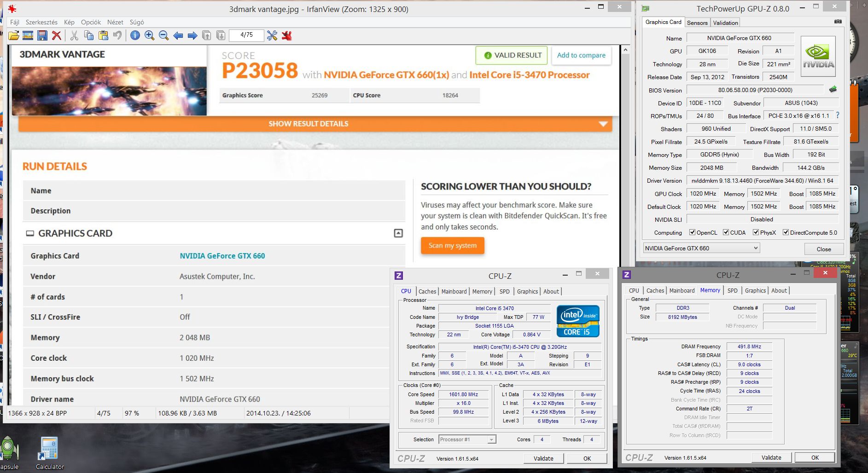Go to next image with the right arrow
Viewport: 868px width, 473px height.
(x=192, y=35)
